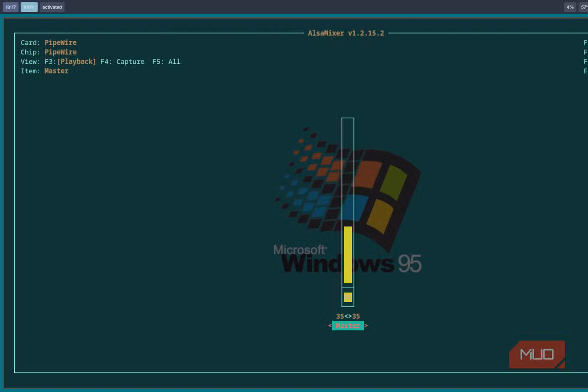Click the PipeWire value in the Card row

tap(60, 43)
